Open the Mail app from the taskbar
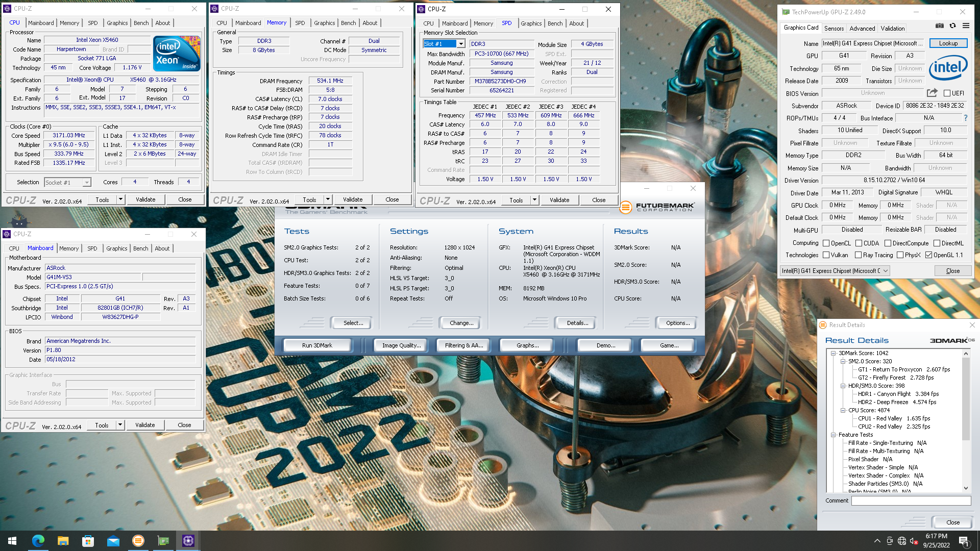980x551 pixels. click(x=113, y=541)
